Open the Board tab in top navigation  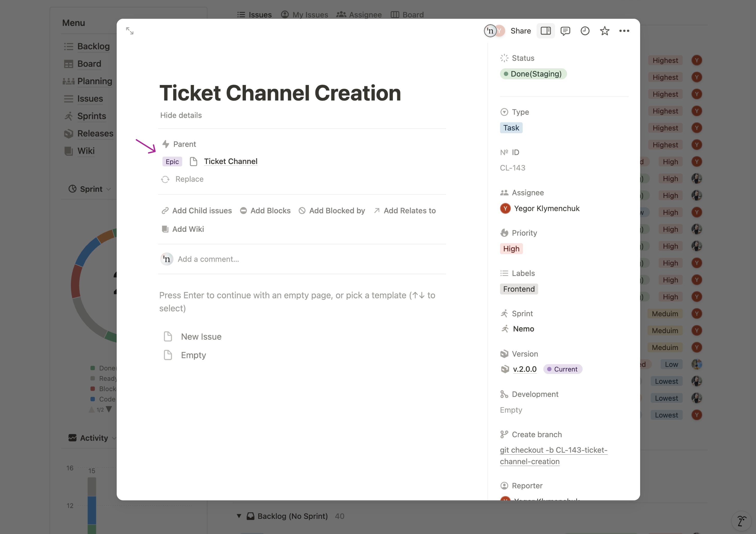point(413,14)
